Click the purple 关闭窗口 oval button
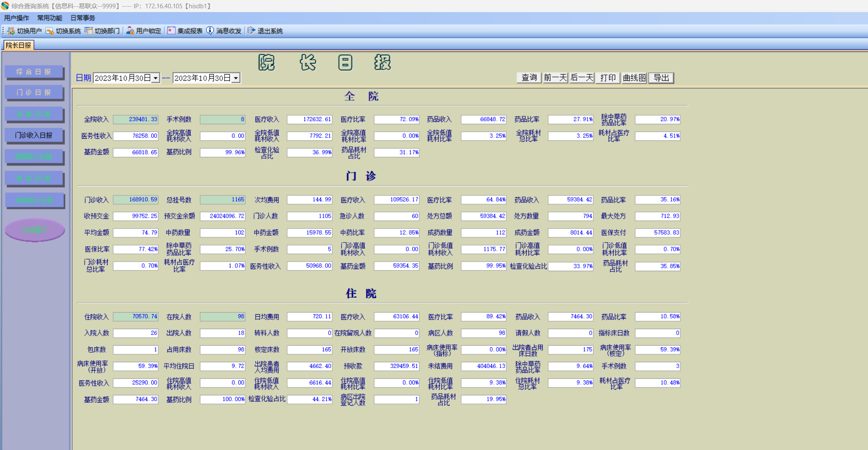The image size is (868, 450). [35, 230]
